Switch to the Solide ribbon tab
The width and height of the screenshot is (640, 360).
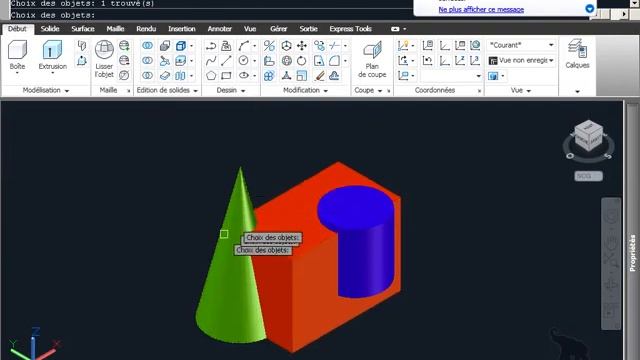click(50, 29)
